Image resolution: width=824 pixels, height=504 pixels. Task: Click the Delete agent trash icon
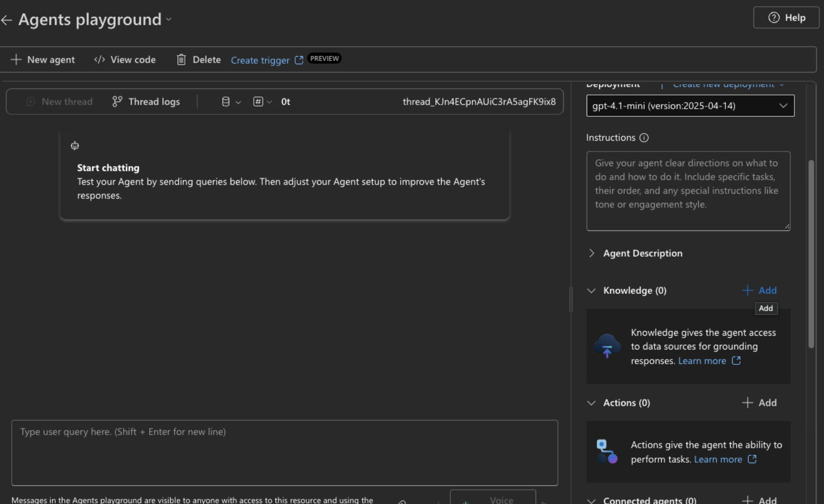(x=181, y=60)
